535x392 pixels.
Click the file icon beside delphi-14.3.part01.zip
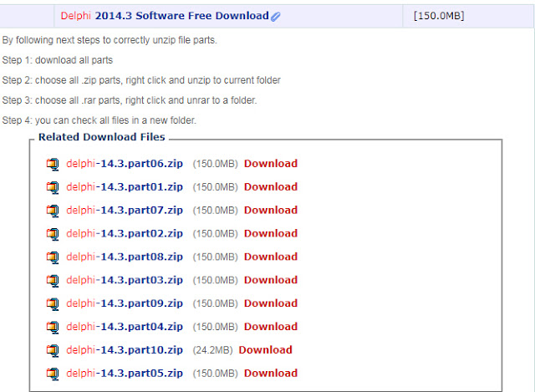(53, 187)
